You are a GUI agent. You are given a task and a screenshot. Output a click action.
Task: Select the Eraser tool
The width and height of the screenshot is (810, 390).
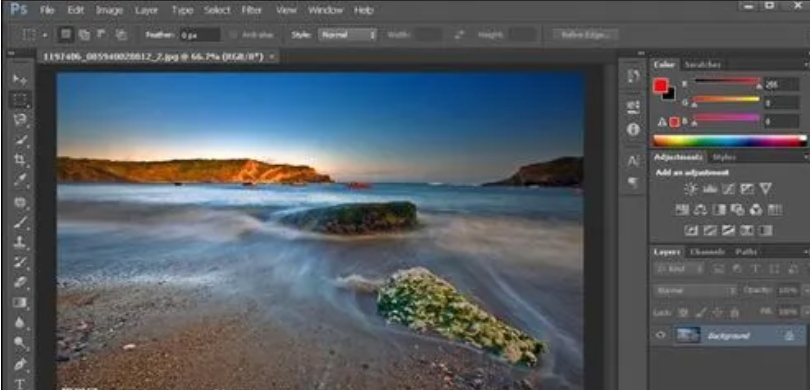tap(20, 282)
